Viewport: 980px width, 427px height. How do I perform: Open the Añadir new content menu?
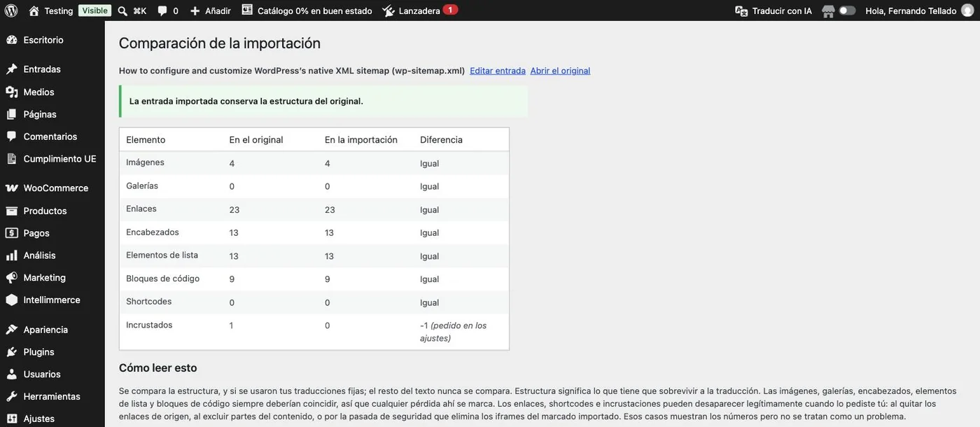(x=218, y=10)
